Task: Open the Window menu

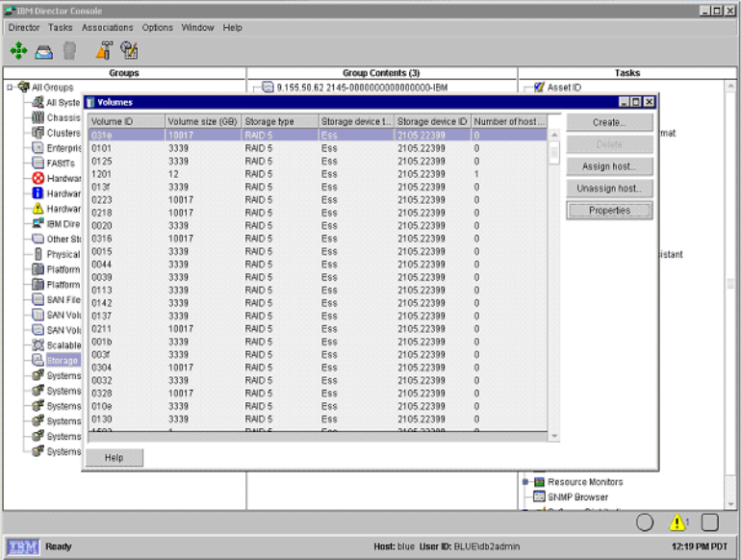Action: click(197, 27)
